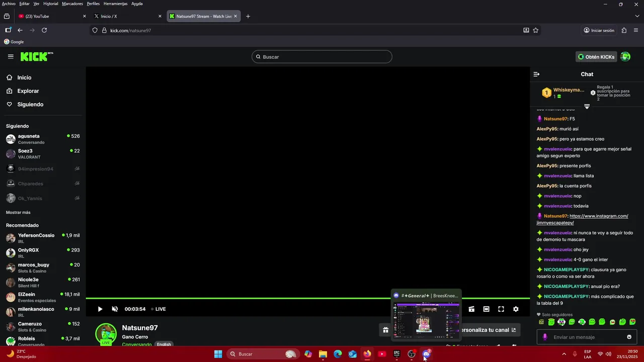644x362 pixels.
Task: Click the first emote in chat quick row
Action: click(x=541, y=322)
